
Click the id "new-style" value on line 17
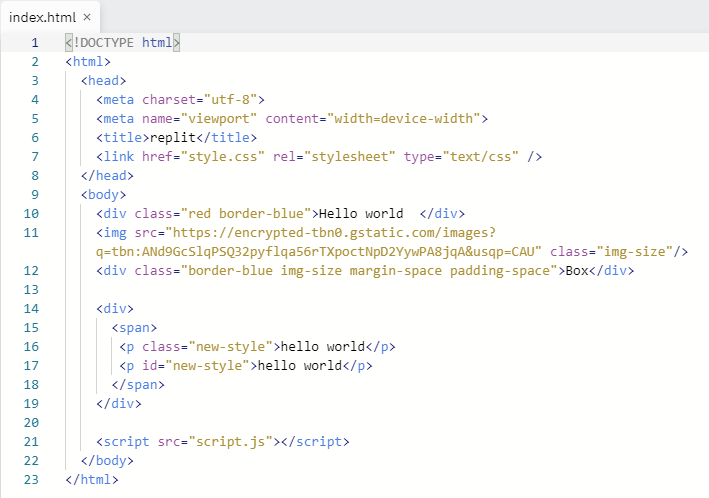click(x=208, y=365)
